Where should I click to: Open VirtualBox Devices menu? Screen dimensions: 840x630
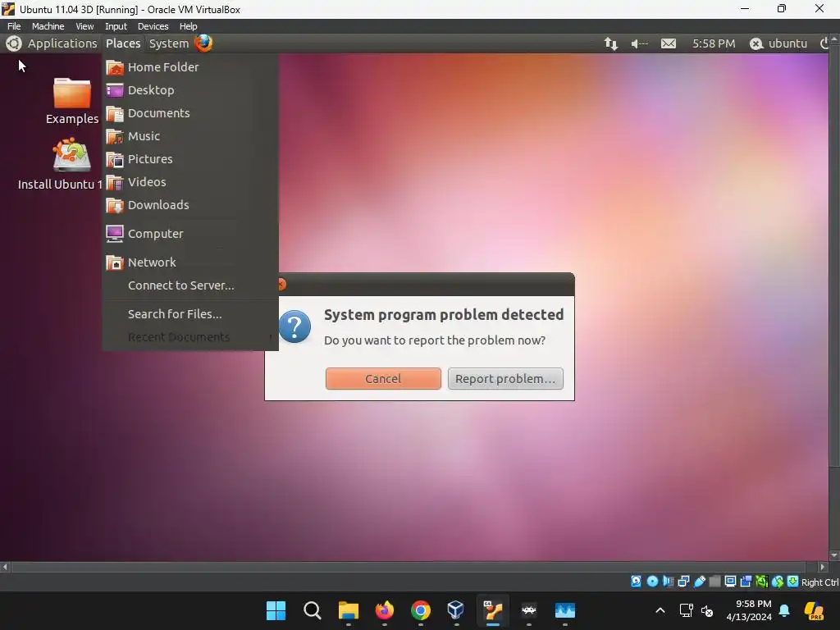point(153,26)
